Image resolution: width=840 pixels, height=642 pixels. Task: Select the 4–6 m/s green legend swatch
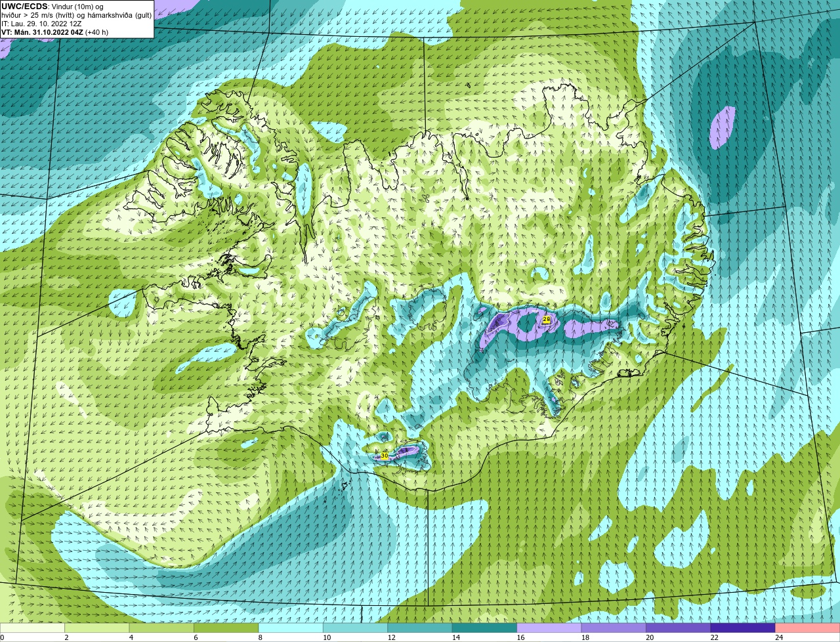pyautogui.click(x=161, y=628)
